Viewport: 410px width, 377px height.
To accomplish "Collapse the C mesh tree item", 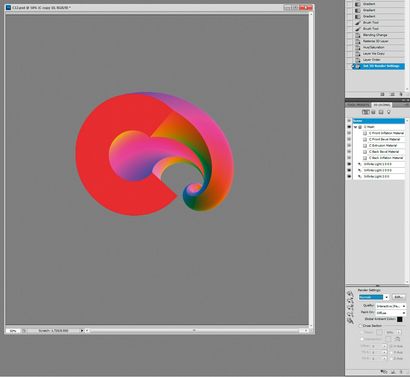I will (x=355, y=127).
